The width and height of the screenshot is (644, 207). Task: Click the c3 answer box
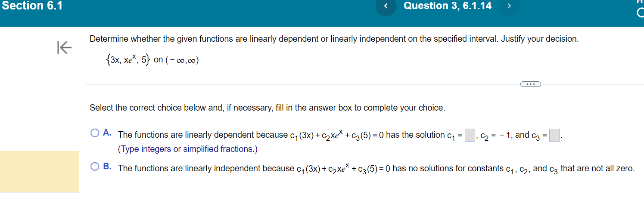tap(554, 135)
